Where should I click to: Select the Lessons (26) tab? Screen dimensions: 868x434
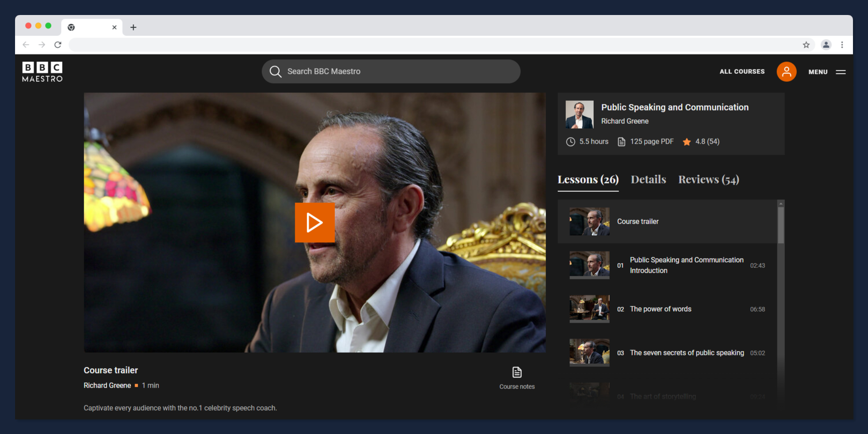pyautogui.click(x=588, y=179)
